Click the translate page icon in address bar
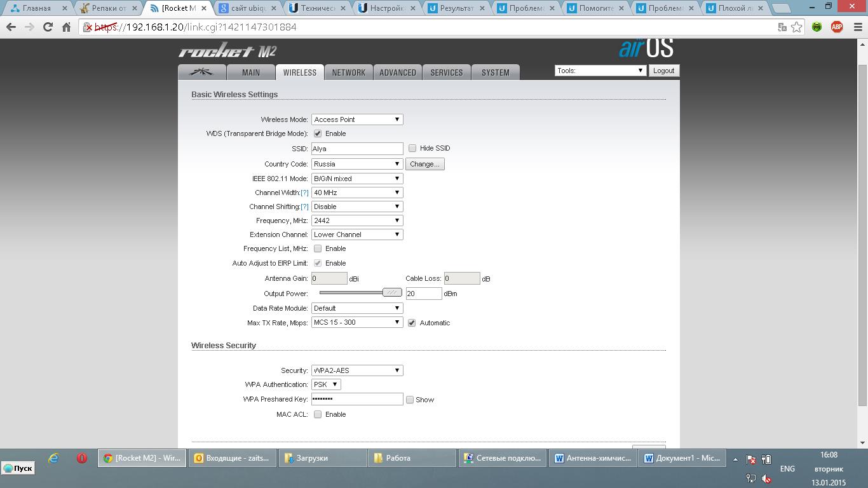This screenshot has height=488, width=868. (782, 27)
